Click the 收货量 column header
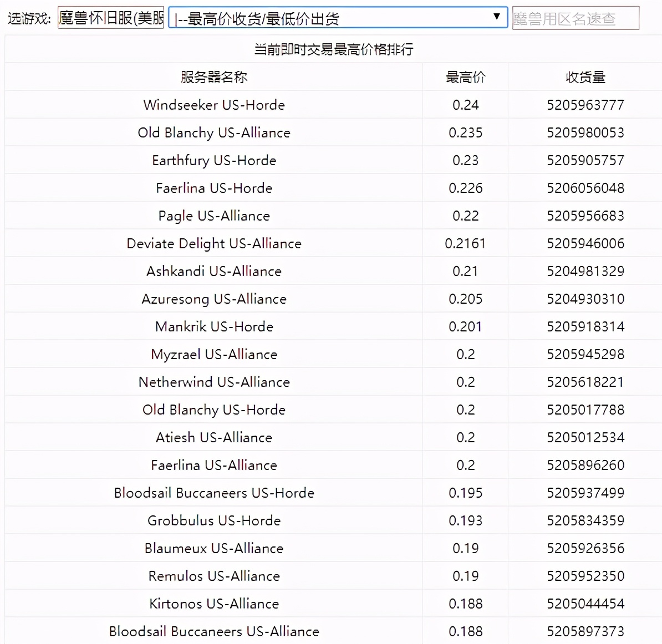This screenshot has height=644, width=662. click(585, 76)
